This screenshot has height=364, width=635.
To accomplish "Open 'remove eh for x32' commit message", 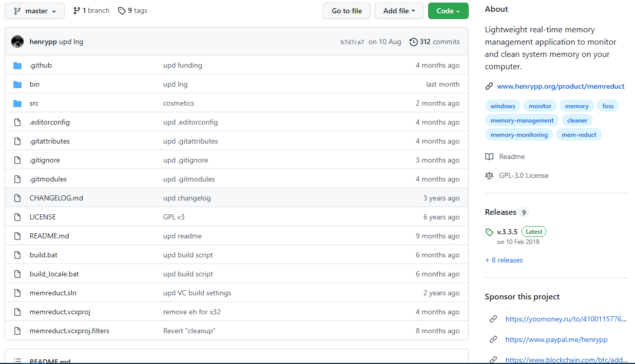I will tap(192, 312).
